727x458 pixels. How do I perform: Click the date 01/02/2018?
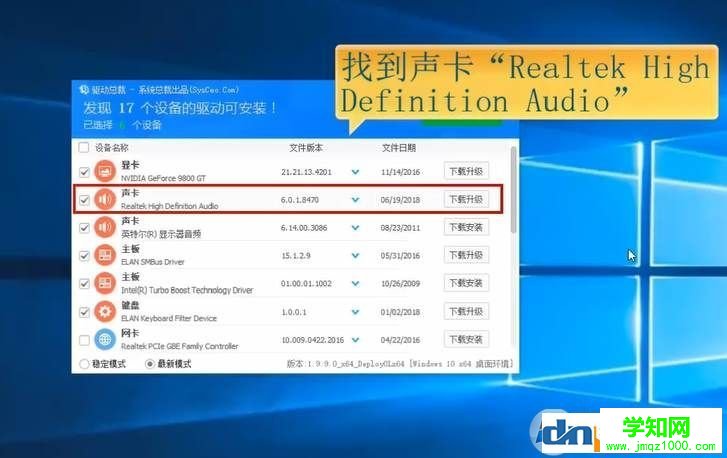tap(400, 312)
